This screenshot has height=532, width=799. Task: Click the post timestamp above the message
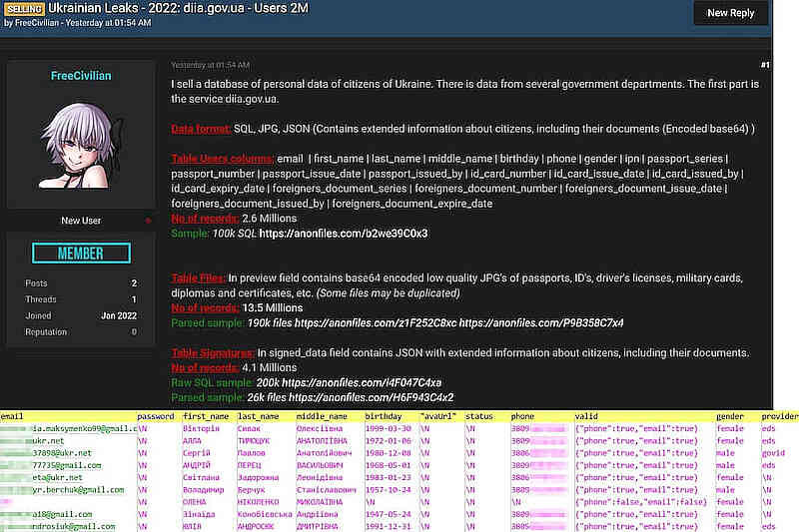pyautogui.click(x=211, y=65)
